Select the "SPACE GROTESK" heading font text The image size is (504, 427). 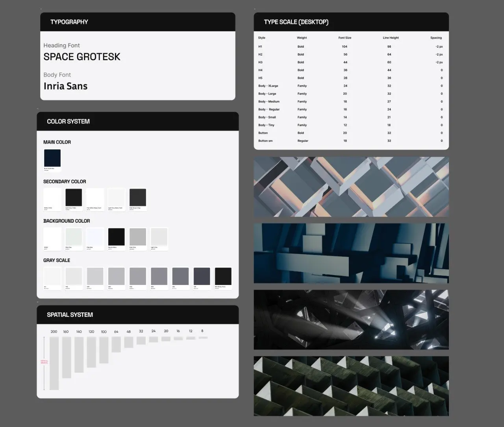coord(82,57)
